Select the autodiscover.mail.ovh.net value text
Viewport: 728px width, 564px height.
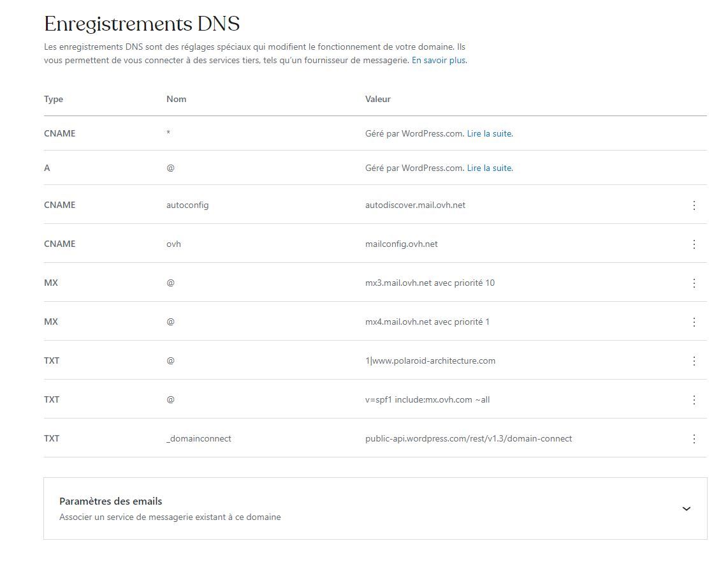coord(415,205)
